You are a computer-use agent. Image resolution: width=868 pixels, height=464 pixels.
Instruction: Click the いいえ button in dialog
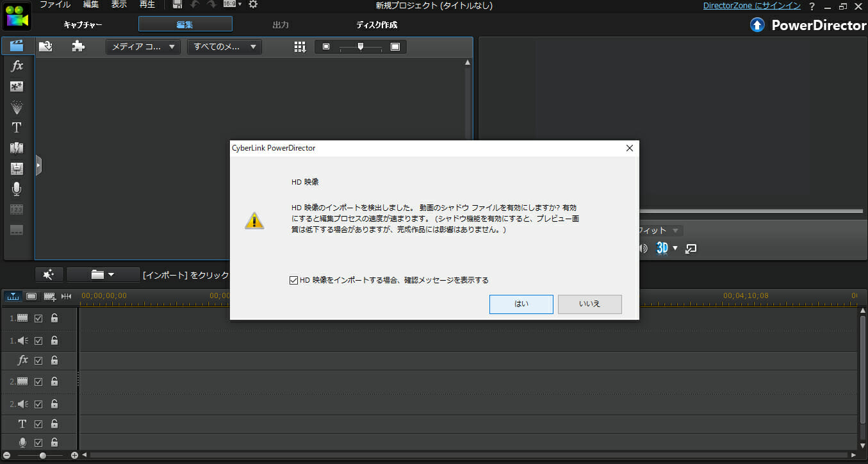pos(590,304)
